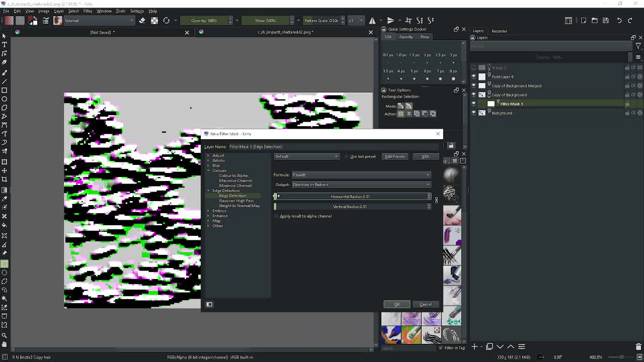This screenshot has width=644, height=362.
Task: Open the workspace chooser icon
Action: pos(569,21)
